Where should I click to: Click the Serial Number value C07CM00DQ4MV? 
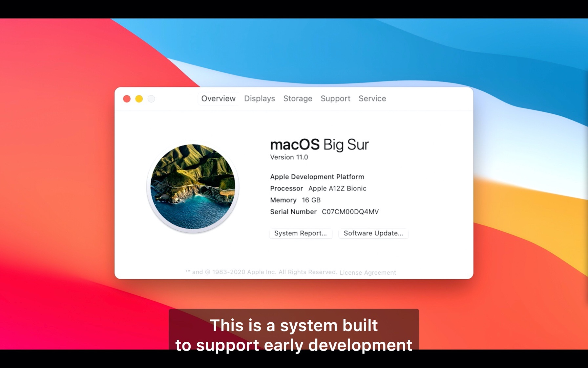(350, 212)
